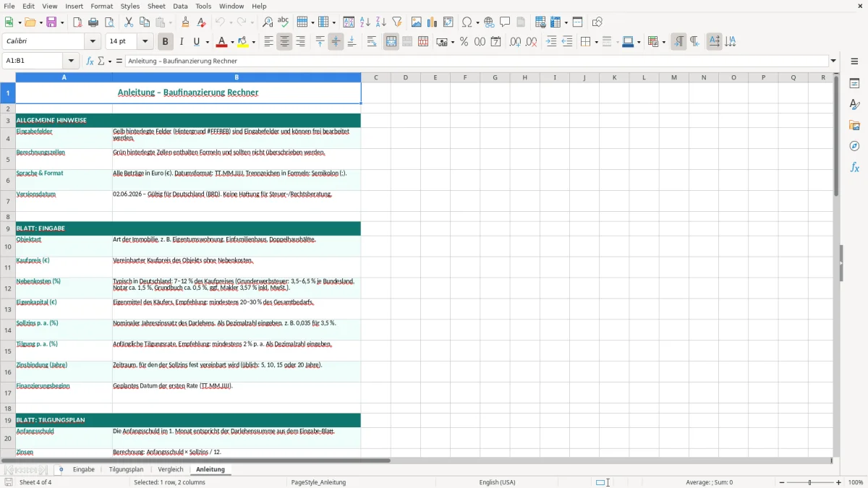Image resolution: width=868 pixels, height=488 pixels.
Task: Insert a comment
Action: coord(505,22)
